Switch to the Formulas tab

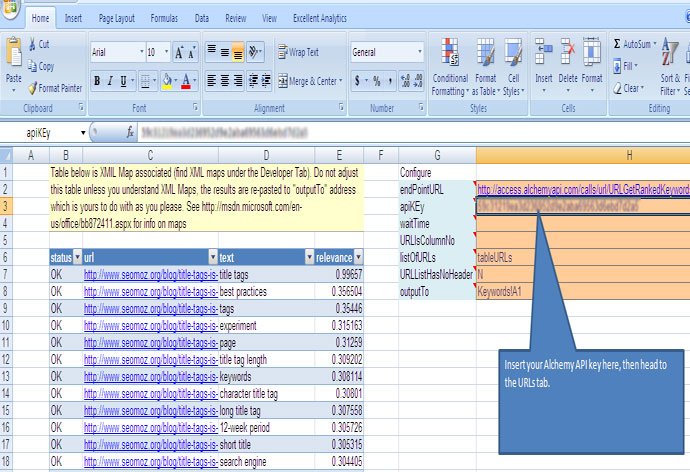pos(164,18)
